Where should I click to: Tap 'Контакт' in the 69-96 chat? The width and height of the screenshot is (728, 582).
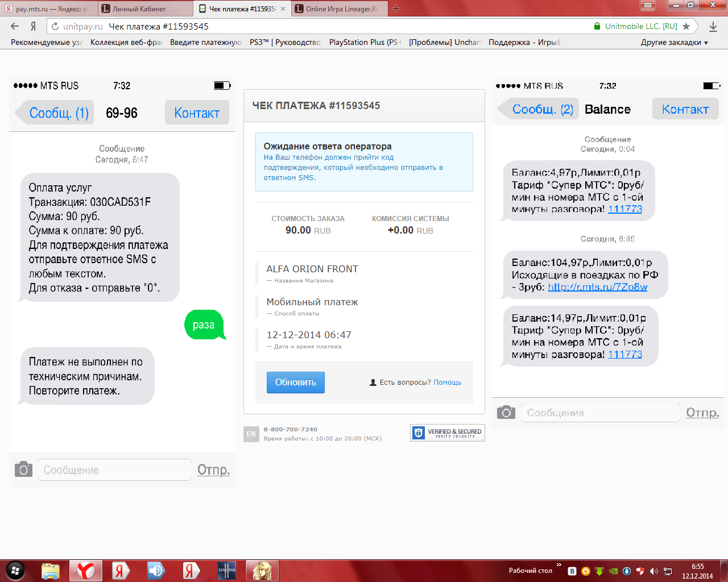(x=197, y=113)
